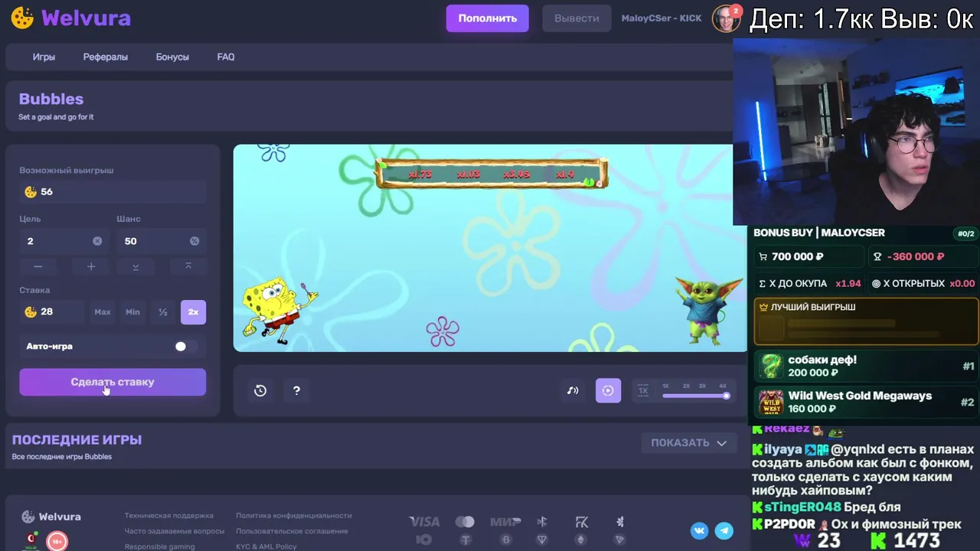Expand last games with ПОКАЗАТЬ dropdown
This screenshot has width=980, height=551.
689,442
